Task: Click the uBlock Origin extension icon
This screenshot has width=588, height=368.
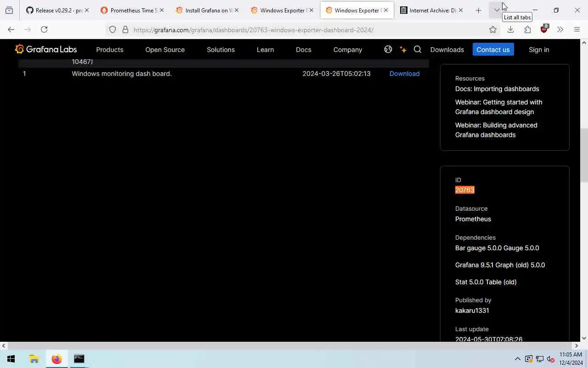Action: pos(544,29)
